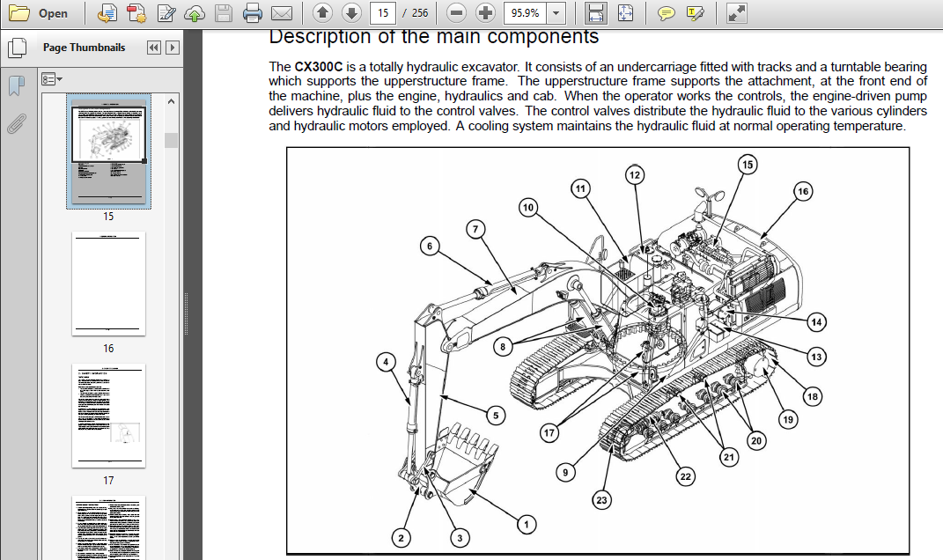The height and width of the screenshot is (560, 943).
Task: Add a sticky note comment
Action: click(666, 12)
